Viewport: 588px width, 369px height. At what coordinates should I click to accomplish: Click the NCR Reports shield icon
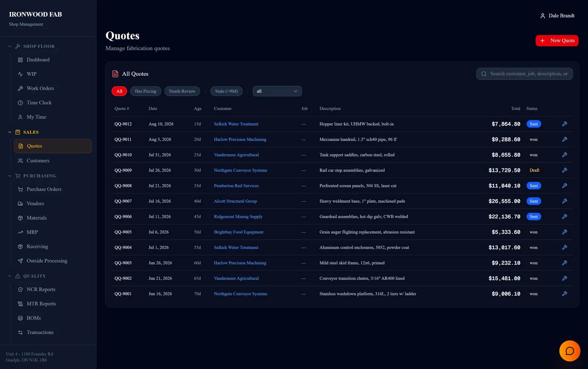[x=20, y=290]
